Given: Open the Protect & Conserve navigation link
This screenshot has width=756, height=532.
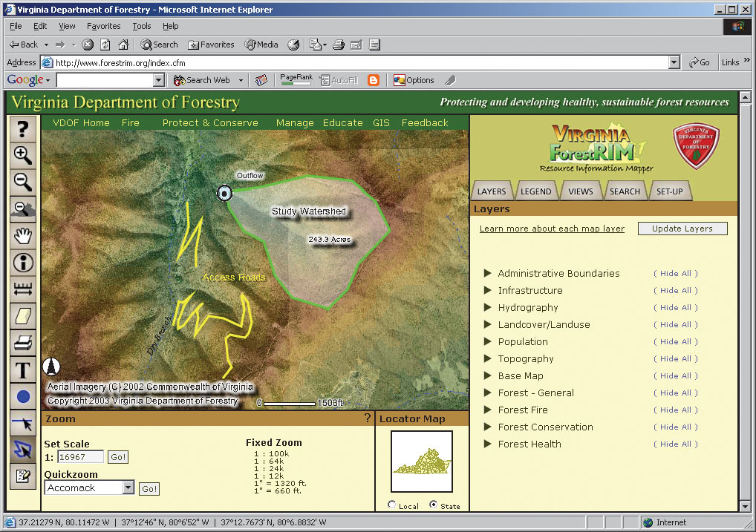Looking at the screenshot, I should click(x=210, y=123).
